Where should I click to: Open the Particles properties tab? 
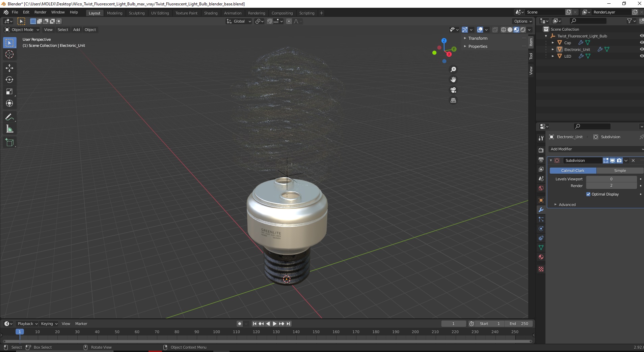(x=541, y=219)
